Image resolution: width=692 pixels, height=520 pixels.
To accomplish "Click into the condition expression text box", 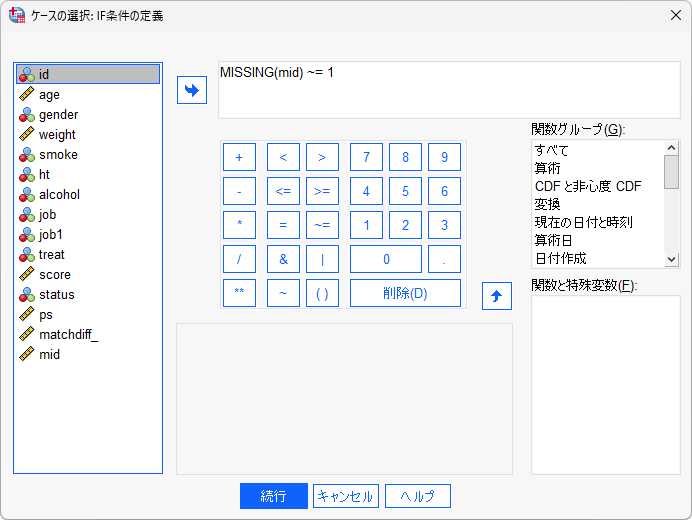I will pyautogui.click(x=448, y=90).
